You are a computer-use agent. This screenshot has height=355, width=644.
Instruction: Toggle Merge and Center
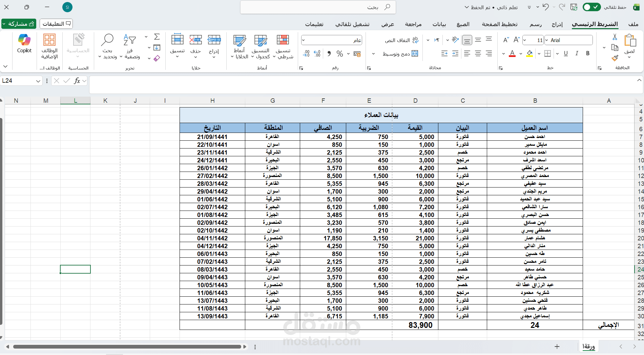[400, 54]
